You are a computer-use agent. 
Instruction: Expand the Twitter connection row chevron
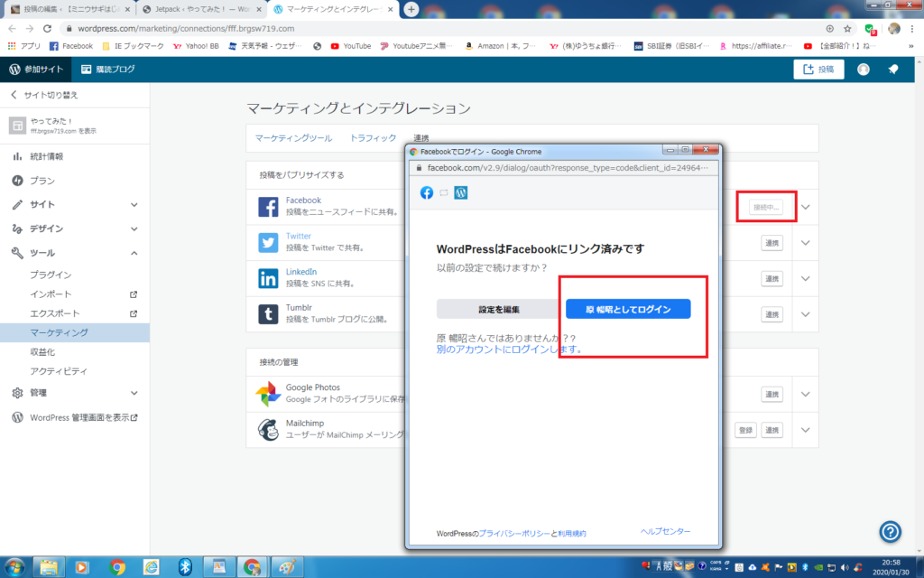click(806, 242)
